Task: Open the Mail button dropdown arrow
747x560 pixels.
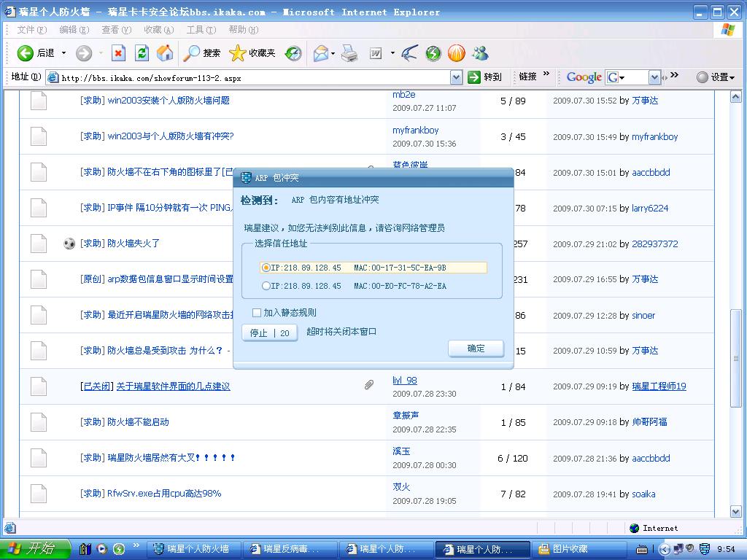Action: tap(333, 52)
